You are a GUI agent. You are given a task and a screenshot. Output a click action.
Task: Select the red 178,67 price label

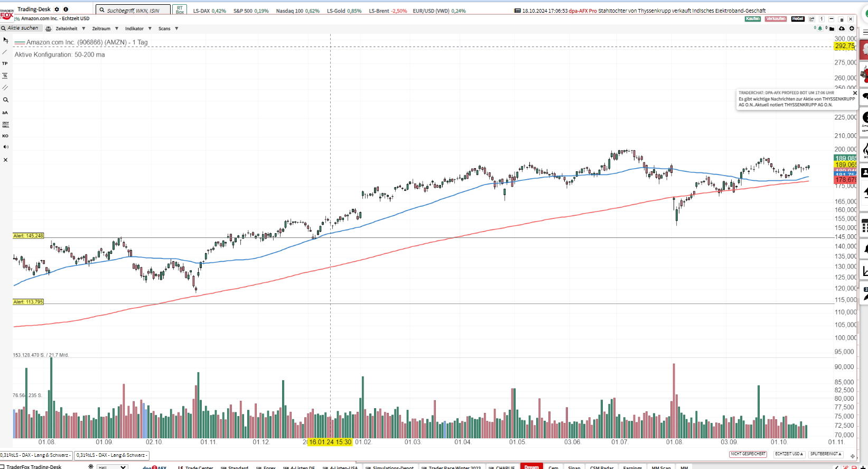pyautogui.click(x=844, y=180)
